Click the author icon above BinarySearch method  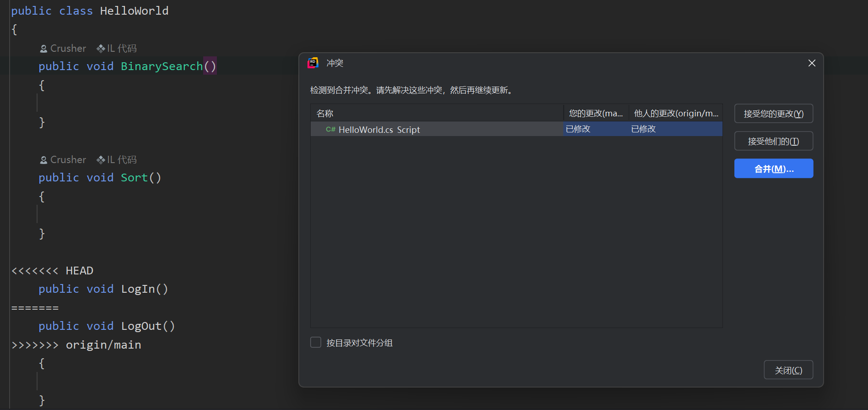coord(43,49)
